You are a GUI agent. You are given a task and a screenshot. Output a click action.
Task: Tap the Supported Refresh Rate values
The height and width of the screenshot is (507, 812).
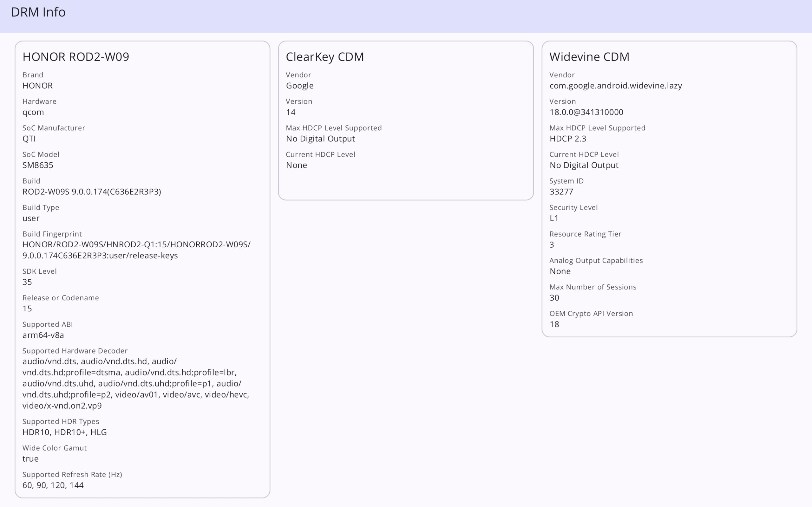[53, 485]
